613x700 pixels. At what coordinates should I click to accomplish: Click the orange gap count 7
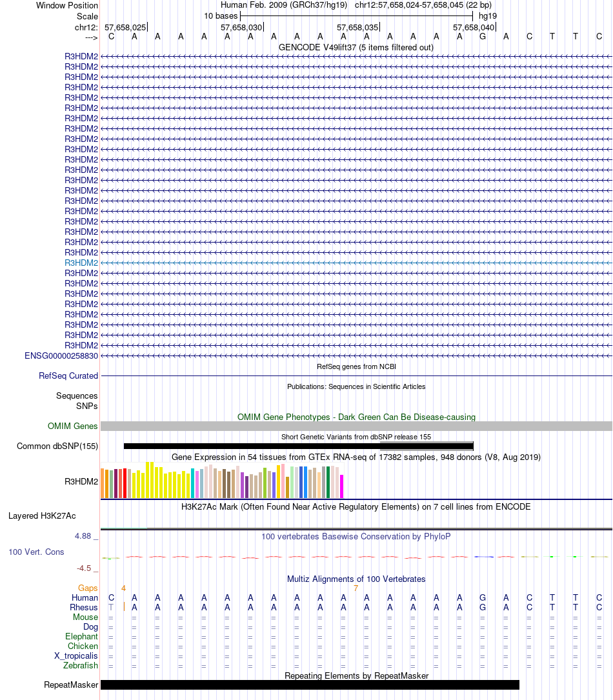356,588
